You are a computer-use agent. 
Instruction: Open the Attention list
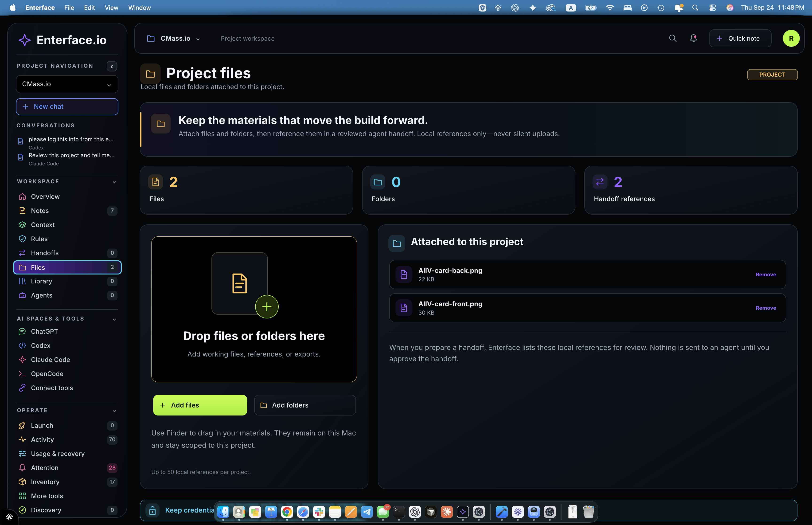pyautogui.click(x=67, y=468)
